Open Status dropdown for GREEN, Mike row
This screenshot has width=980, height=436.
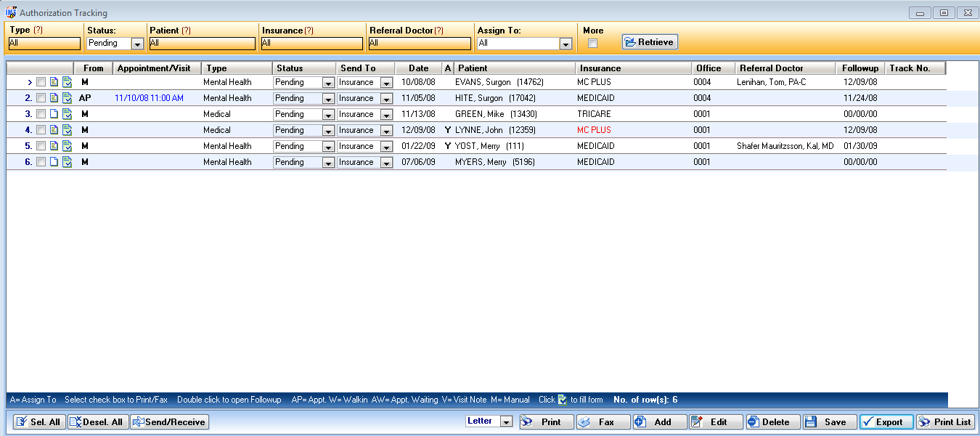click(x=328, y=115)
